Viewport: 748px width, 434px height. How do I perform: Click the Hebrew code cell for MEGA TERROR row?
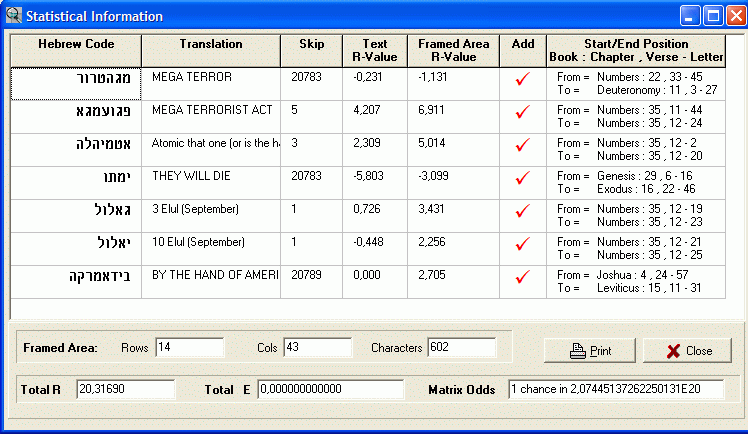(x=76, y=84)
